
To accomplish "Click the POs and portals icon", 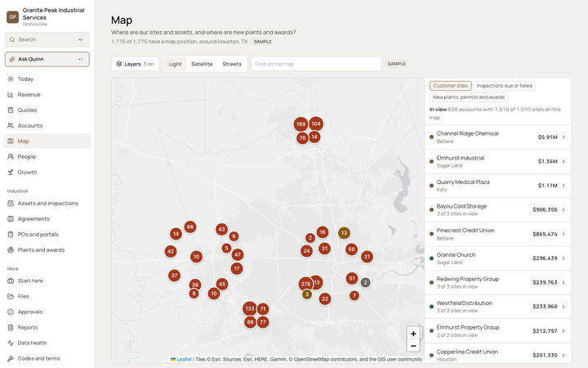I will click(11, 235).
